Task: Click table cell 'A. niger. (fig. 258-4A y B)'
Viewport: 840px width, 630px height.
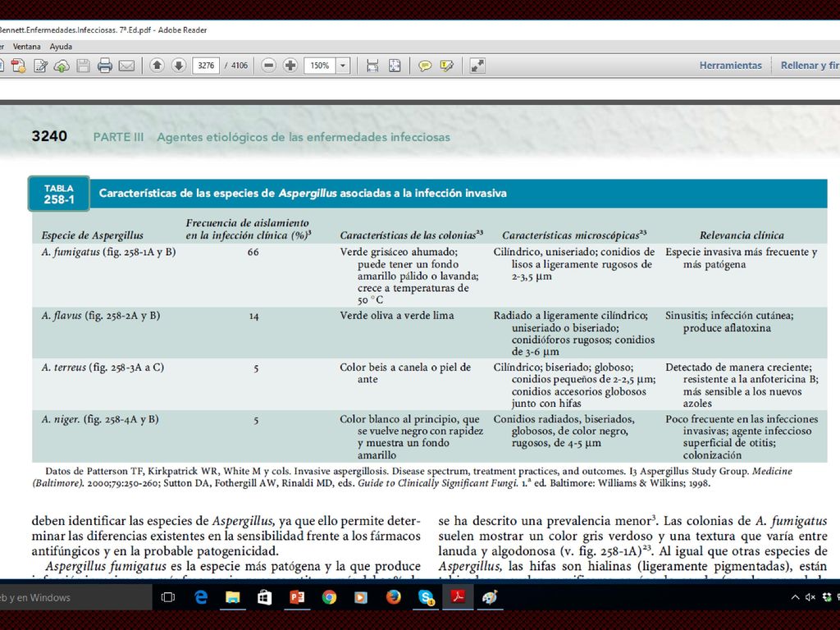Action: pyautogui.click(x=100, y=419)
